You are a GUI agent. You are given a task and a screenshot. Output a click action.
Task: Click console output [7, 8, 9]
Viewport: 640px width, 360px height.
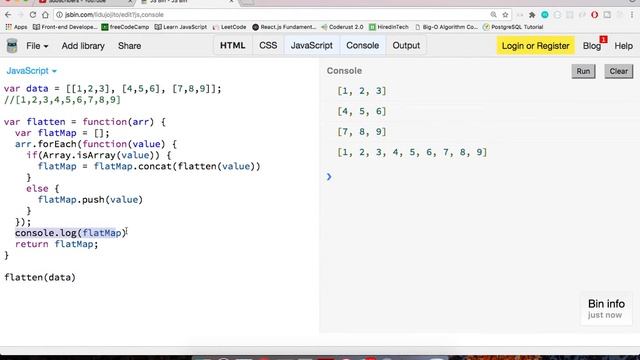(362, 131)
